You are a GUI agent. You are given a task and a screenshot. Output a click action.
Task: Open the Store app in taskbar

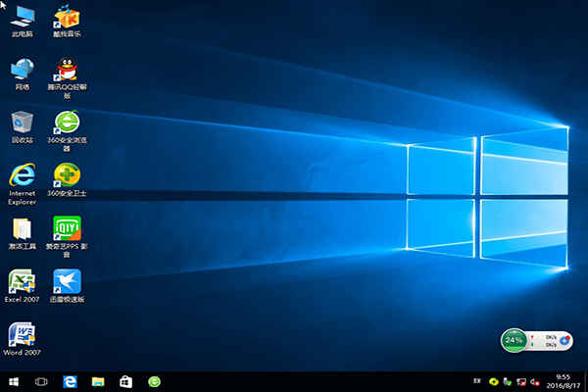(125, 381)
